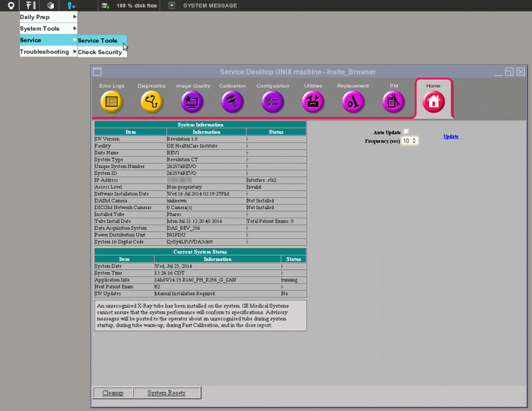The height and width of the screenshot is (411, 532).
Task: Open the Frequency (sec) stepper box
Action: pos(410,141)
